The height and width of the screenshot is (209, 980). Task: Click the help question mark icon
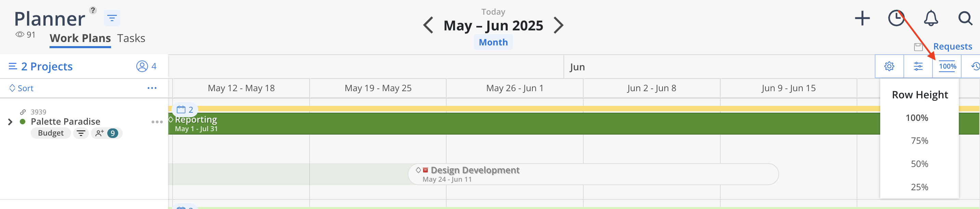pyautogui.click(x=93, y=10)
